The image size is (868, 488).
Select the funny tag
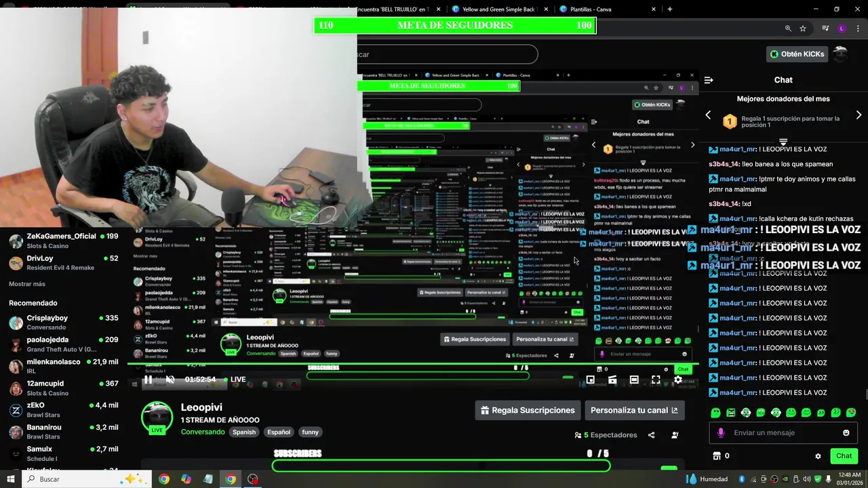click(311, 432)
